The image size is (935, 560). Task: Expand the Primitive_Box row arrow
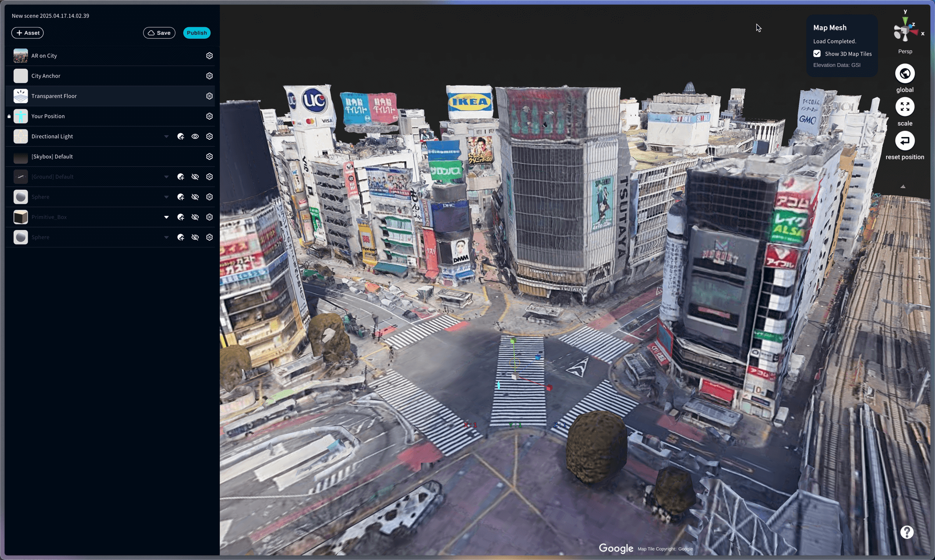click(x=166, y=217)
